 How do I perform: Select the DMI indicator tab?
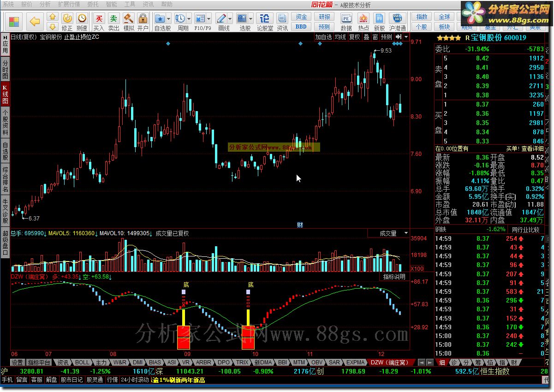coord(137,362)
